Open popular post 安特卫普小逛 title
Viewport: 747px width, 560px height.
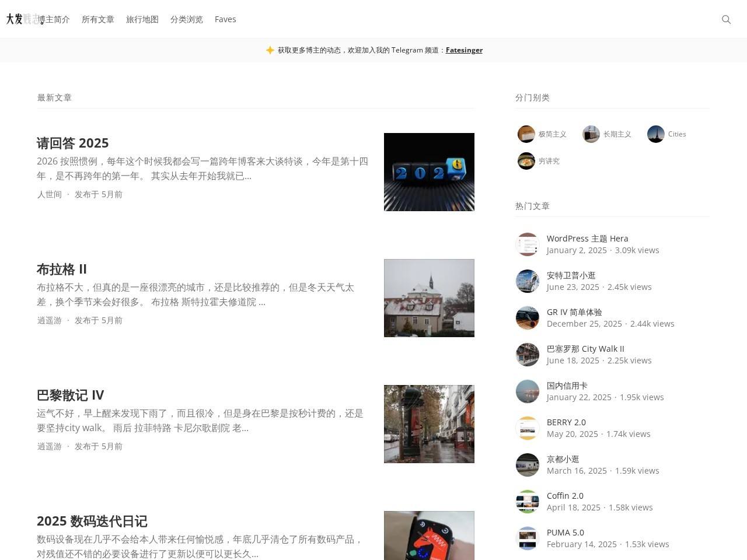tap(571, 275)
